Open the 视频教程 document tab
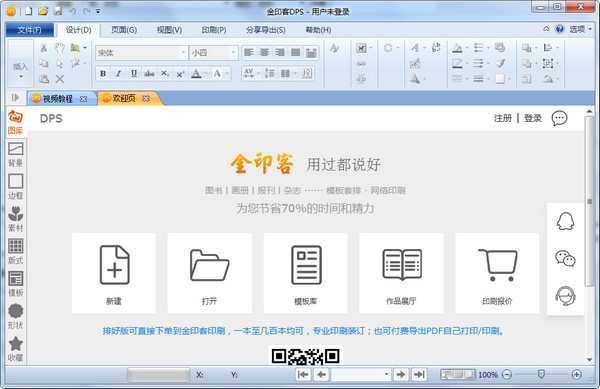 pos(58,99)
